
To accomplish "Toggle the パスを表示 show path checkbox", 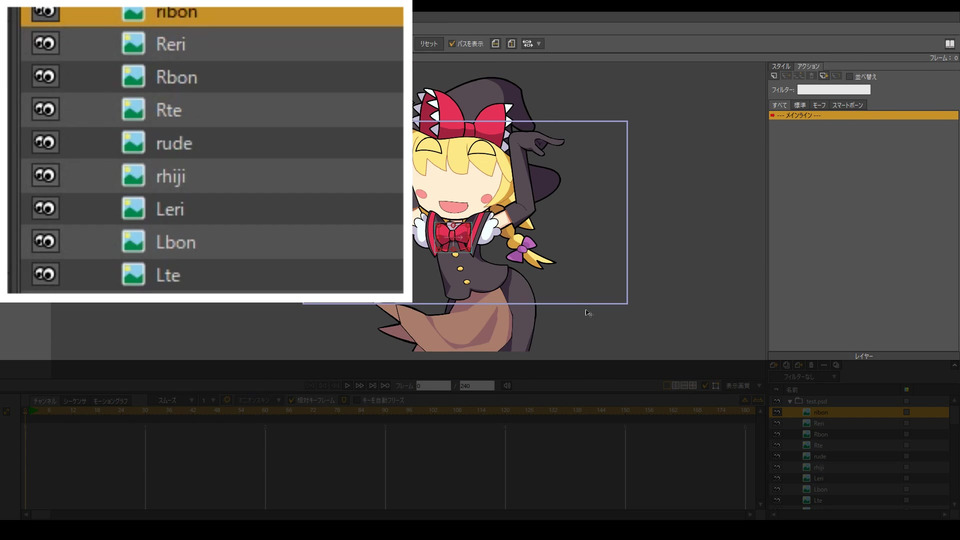I will pos(452,43).
